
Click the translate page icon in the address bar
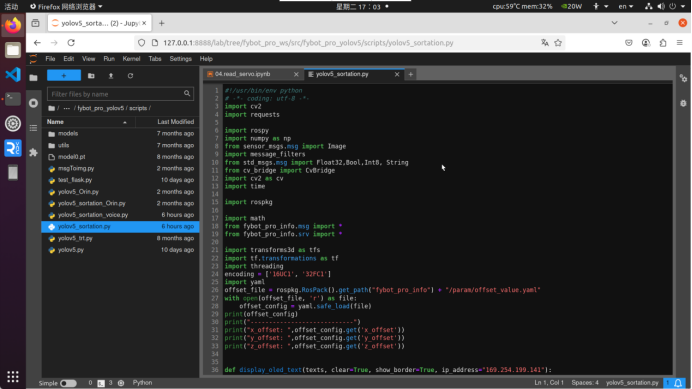(x=545, y=43)
